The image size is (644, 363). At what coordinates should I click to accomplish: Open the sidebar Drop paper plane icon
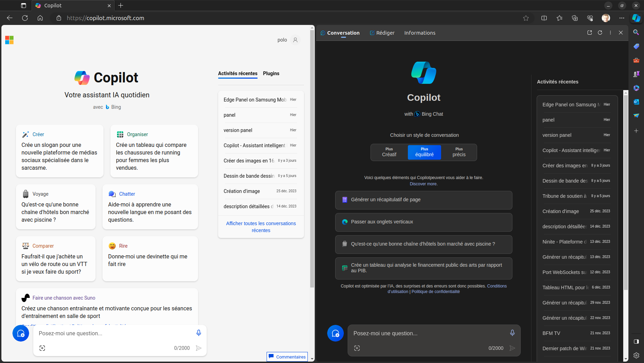click(636, 115)
